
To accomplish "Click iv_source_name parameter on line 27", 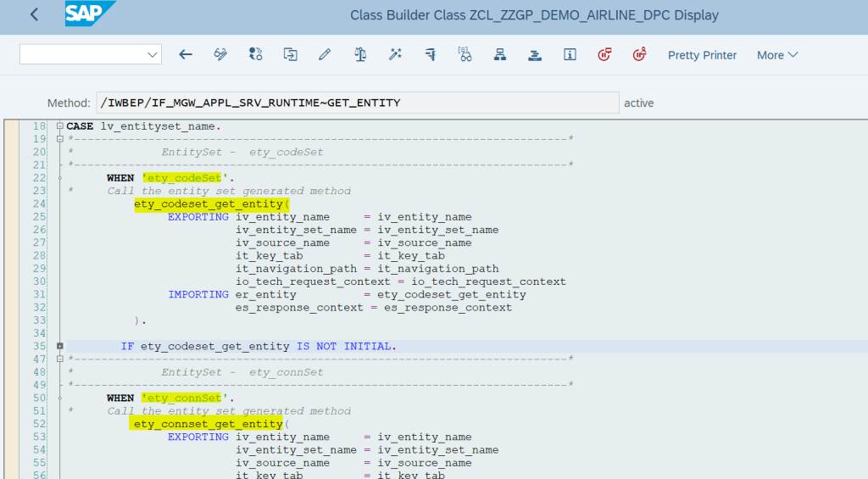I will [282, 243].
